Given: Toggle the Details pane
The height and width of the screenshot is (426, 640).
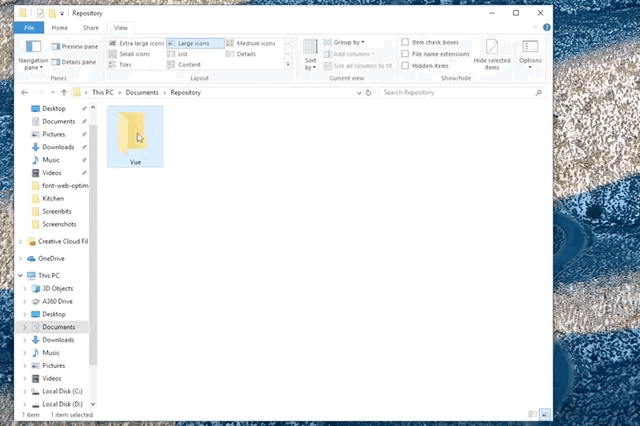Looking at the screenshot, I should click(x=74, y=62).
